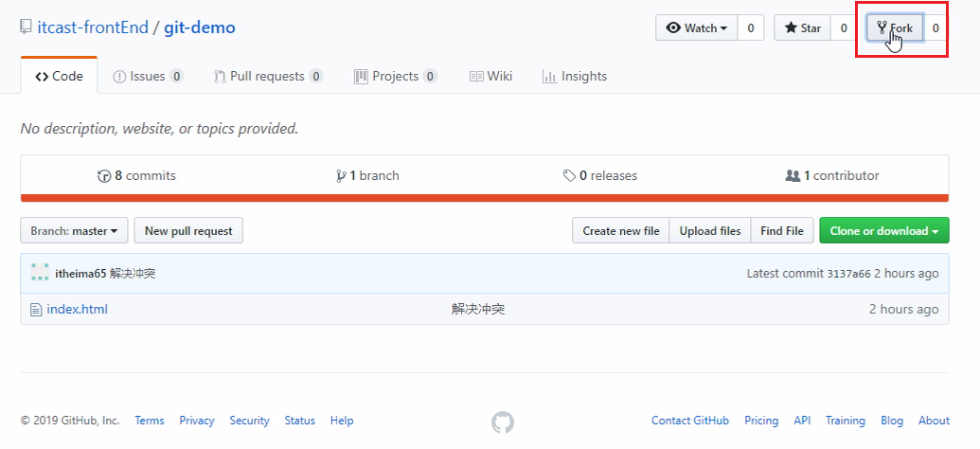980x449 pixels.
Task: Open the git-demo repository link
Action: tap(200, 27)
